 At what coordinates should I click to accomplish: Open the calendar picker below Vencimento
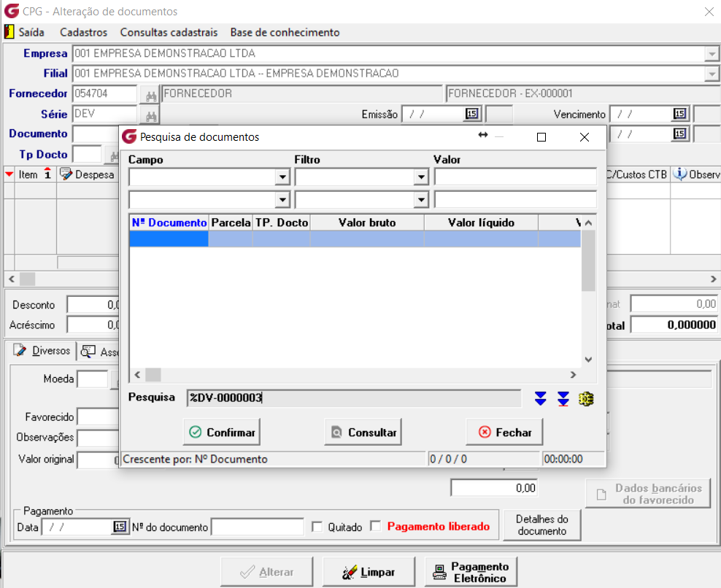tap(679, 134)
